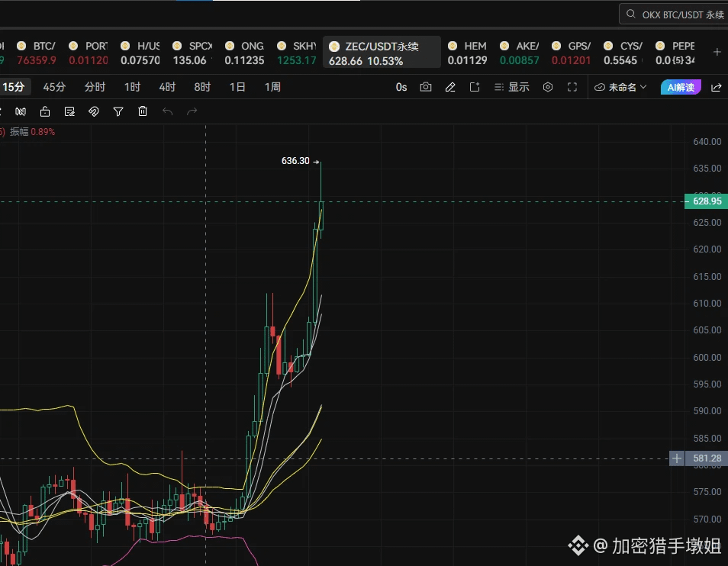The height and width of the screenshot is (566, 728).
Task: Click the OKX BTC/USDT search field
Action: (674, 14)
